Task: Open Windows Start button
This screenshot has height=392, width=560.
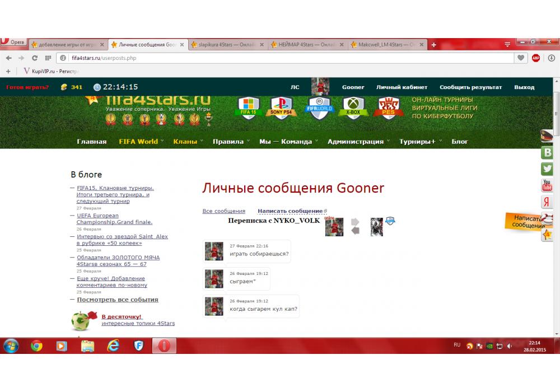Action: point(11,346)
